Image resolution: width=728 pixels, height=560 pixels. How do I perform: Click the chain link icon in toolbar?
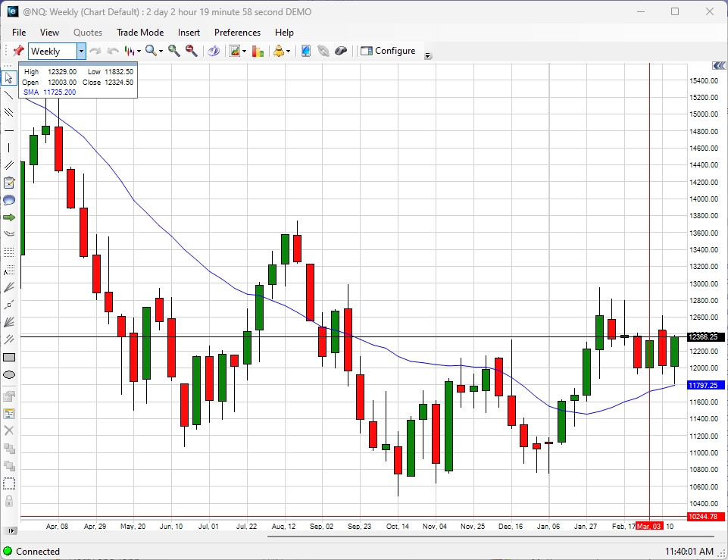tap(323, 51)
